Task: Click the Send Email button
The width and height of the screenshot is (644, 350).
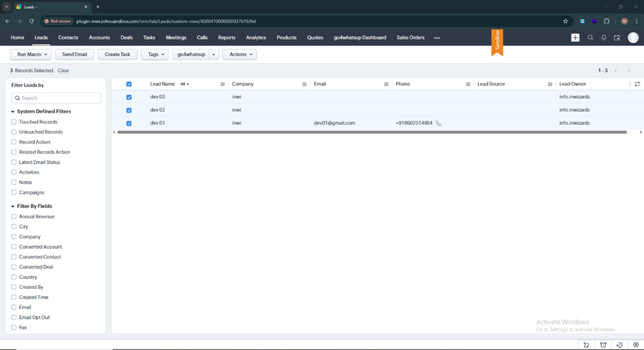Action: (75, 54)
